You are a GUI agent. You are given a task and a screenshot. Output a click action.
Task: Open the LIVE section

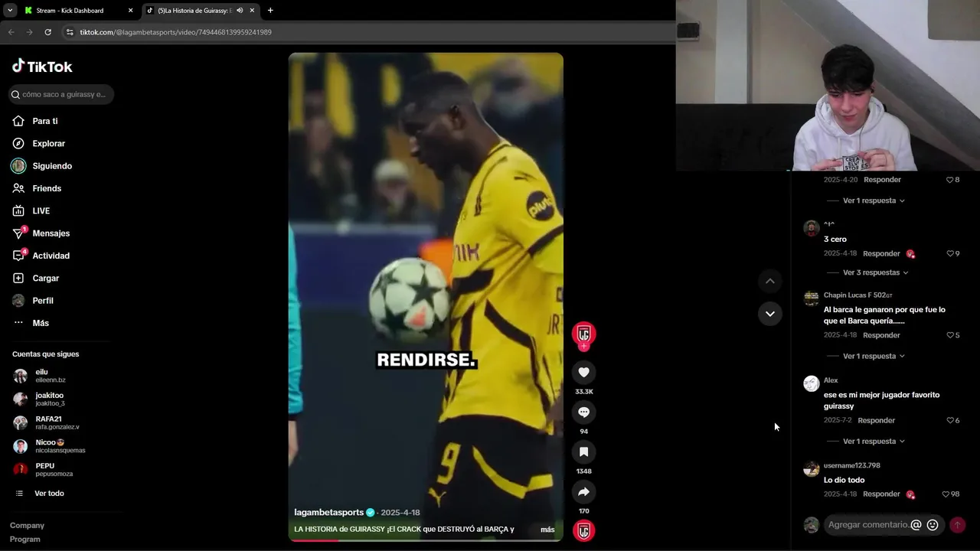coord(31,210)
